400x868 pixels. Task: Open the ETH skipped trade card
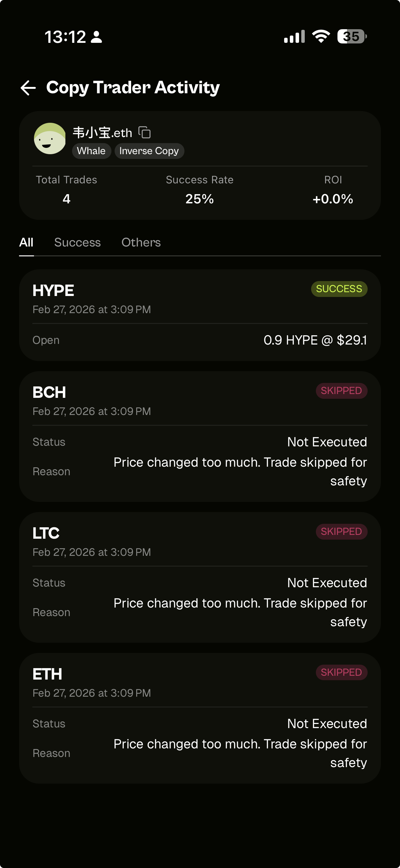pos(200,718)
